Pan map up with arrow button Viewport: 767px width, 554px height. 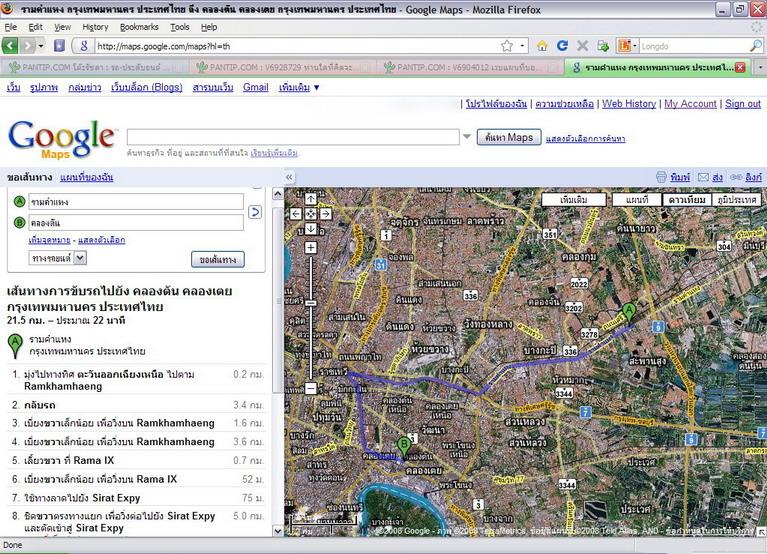coord(311,199)
